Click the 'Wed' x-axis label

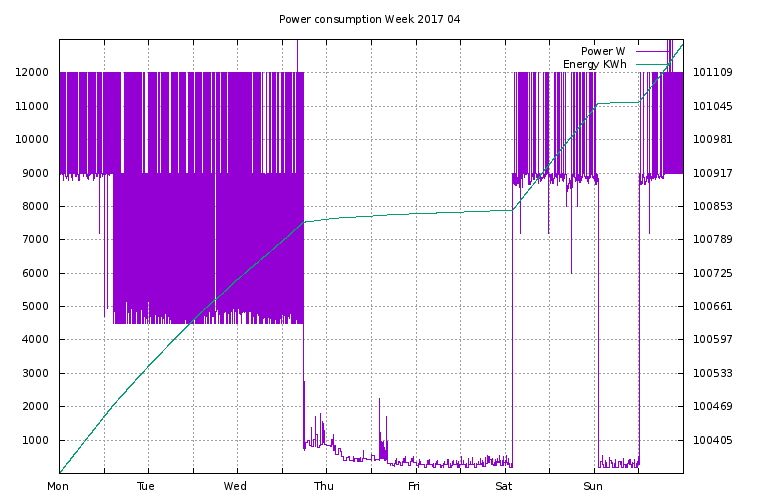coord(235,486)
